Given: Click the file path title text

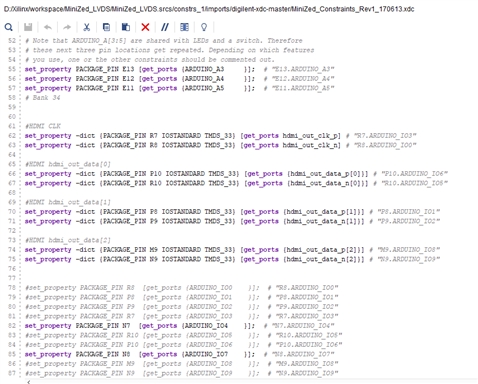Looking at the screenshot, I should click(x=209, y=9).
